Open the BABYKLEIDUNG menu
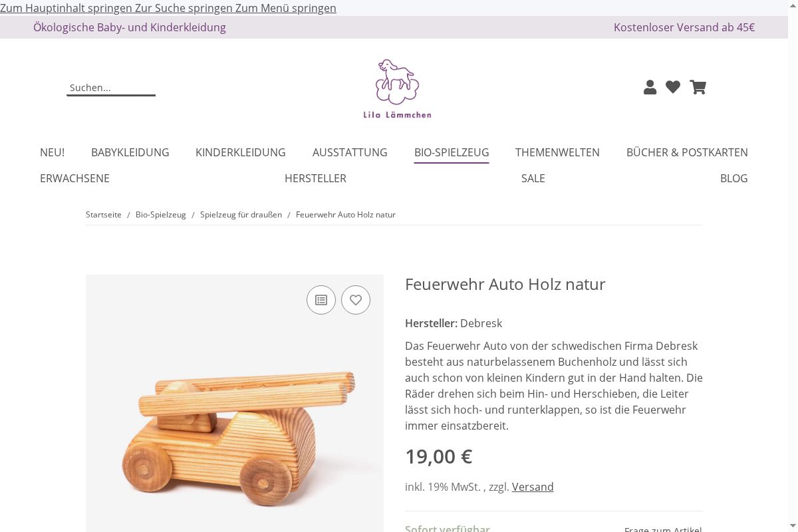 coord(130,152)
